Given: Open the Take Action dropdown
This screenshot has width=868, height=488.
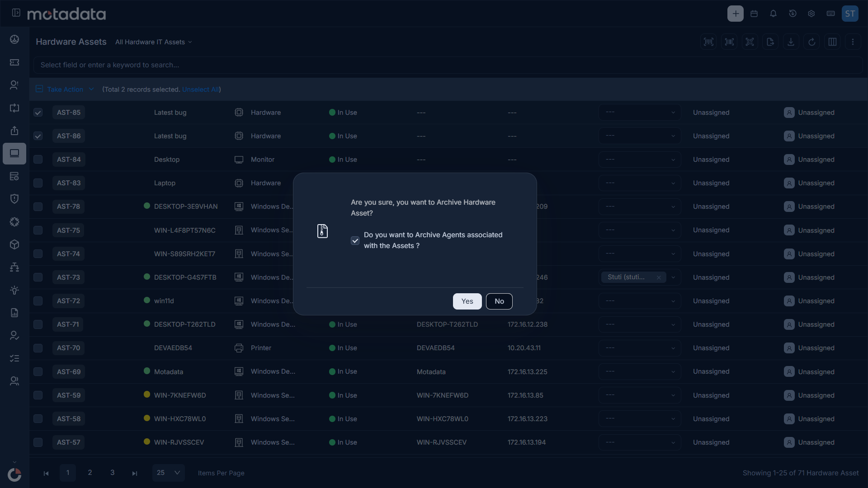Looking at the screenshot, I should [70, 89].
